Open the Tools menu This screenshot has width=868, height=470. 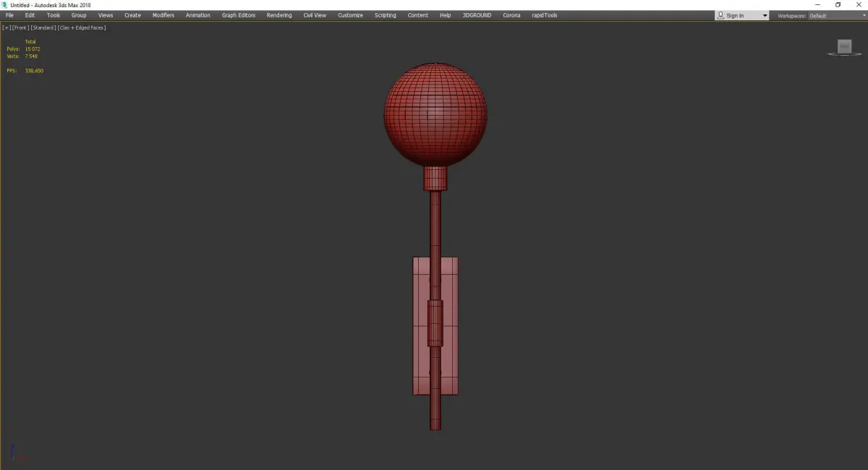(54, 15)
